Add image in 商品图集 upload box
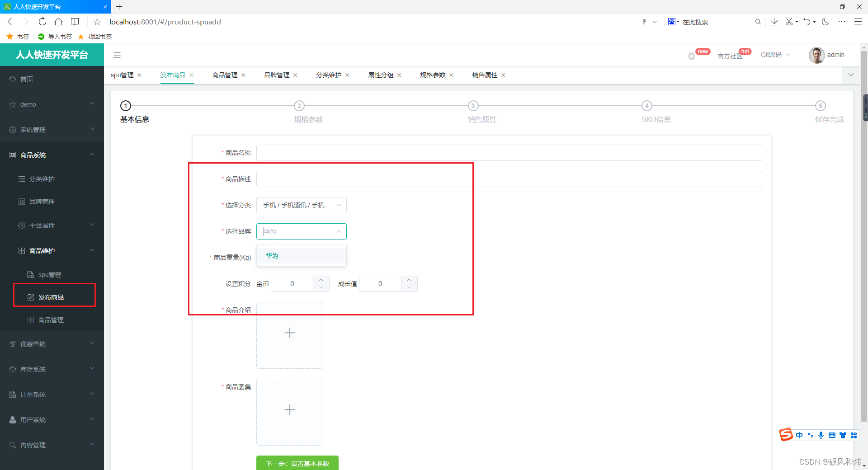 [290, 412]
